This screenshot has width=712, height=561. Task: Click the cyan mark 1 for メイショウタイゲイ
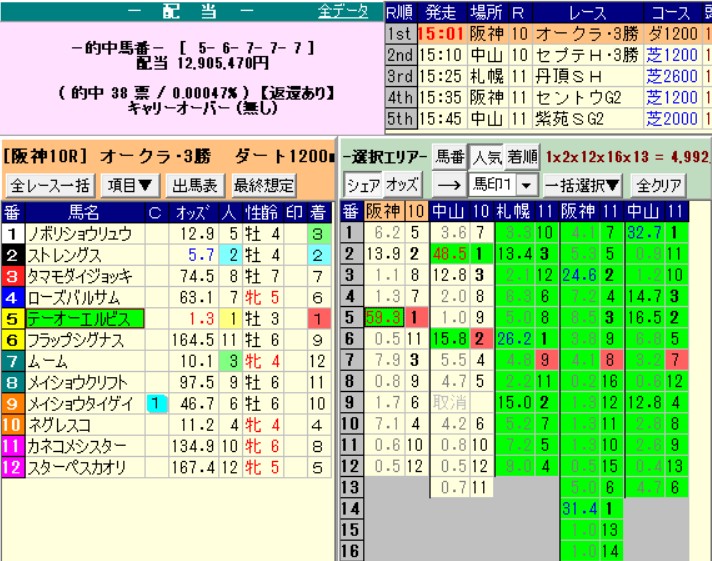point(155,403)
